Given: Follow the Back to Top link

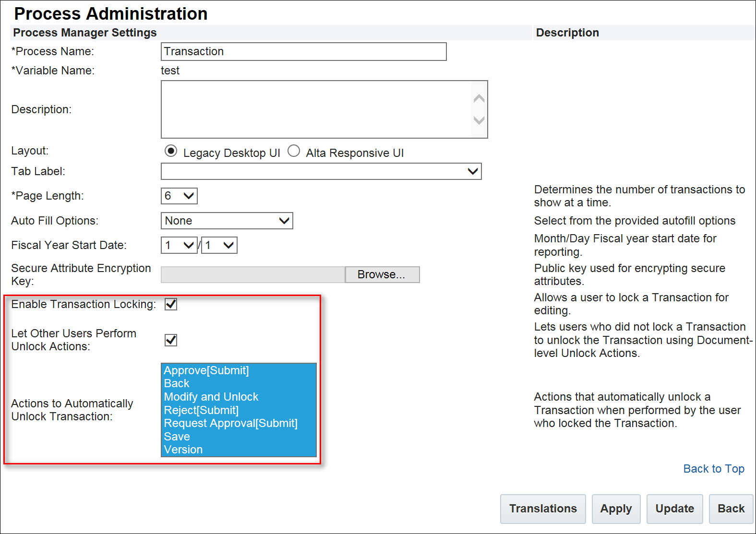Looking at the screenshot, I should click(x=714, y=469).
